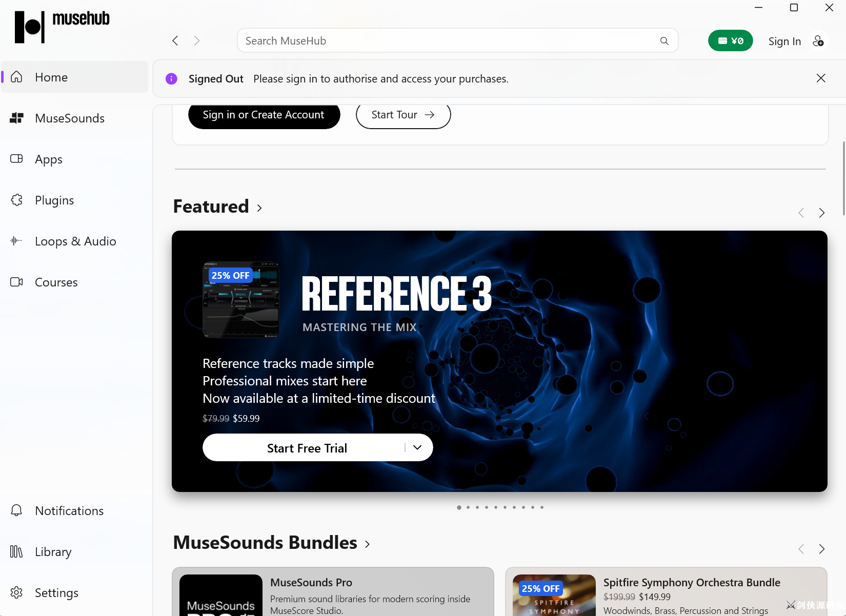Click the search magnifier icon
Viewport: 846px width, 616px height.
(664, 41)
